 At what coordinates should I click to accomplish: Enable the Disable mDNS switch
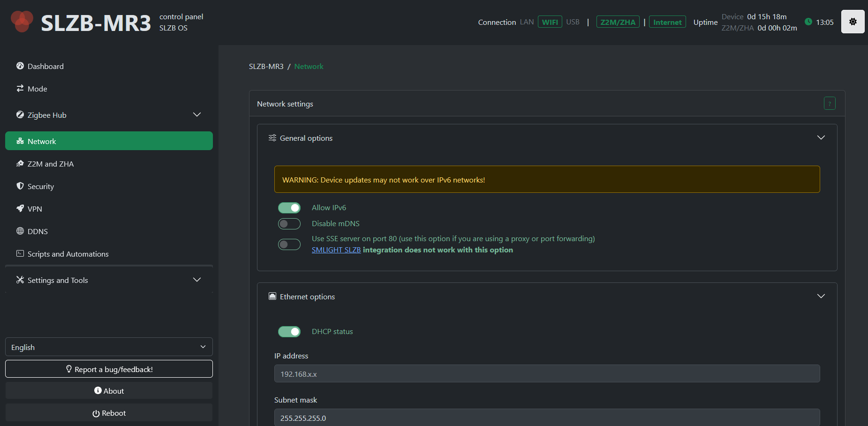click(289, 224)
